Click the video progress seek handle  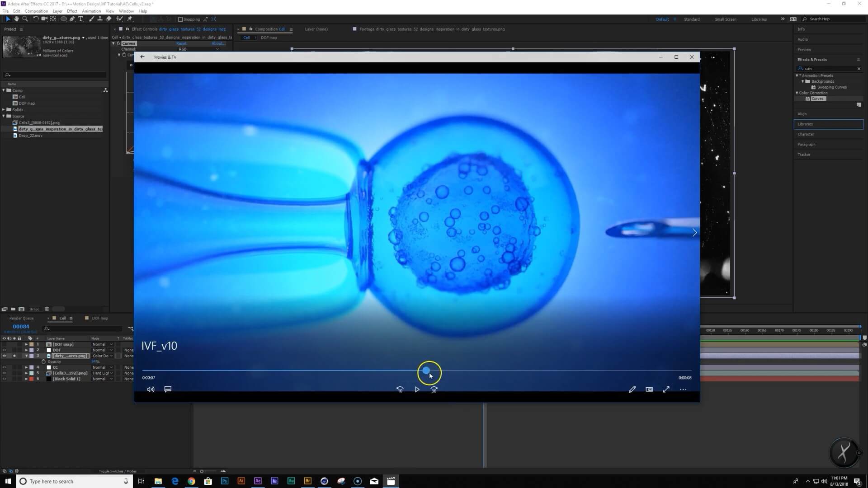426,371
